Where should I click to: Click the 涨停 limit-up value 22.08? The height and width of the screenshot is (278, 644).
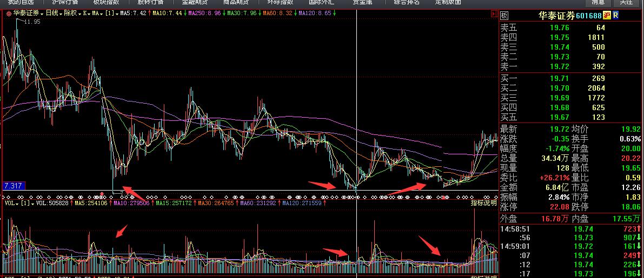click(560, 207)
